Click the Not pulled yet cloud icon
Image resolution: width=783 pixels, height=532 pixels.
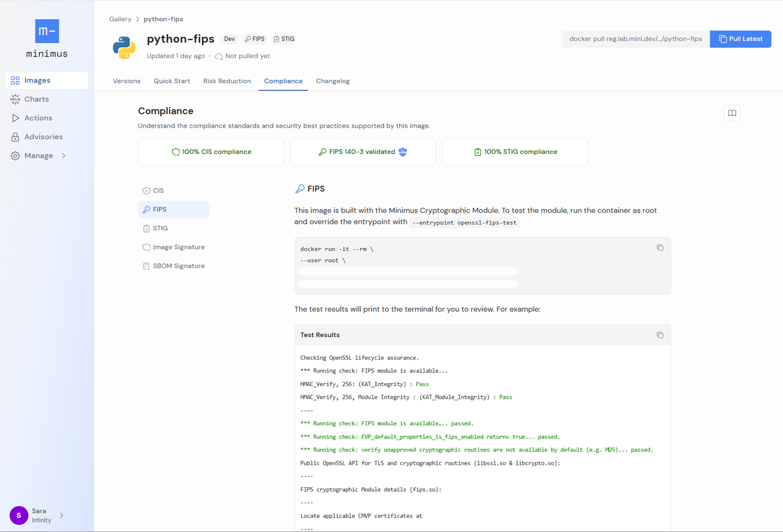[x=219, y=56]
